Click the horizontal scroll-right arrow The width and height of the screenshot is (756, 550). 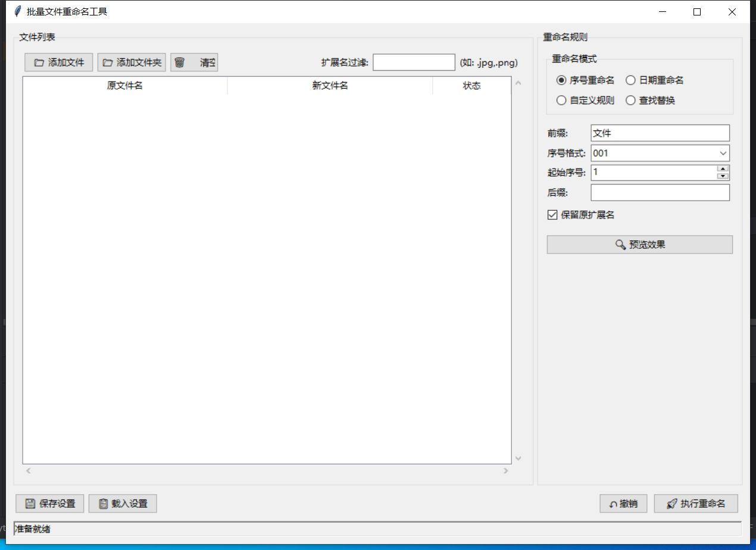point(506,471)
